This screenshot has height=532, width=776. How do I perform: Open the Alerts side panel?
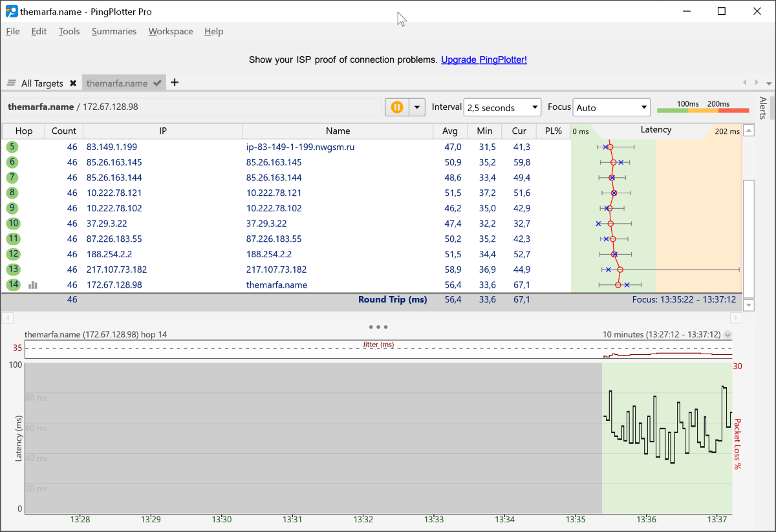click(x=763, y=108)
